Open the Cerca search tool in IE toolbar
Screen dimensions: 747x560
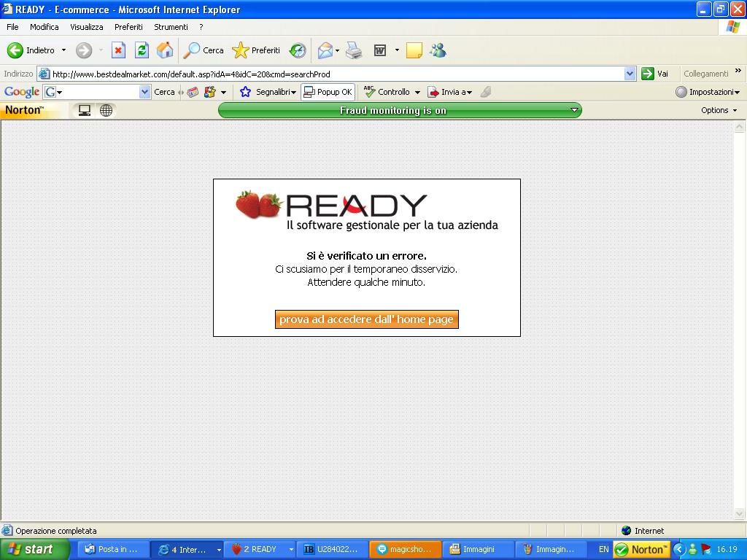point(204,50)
